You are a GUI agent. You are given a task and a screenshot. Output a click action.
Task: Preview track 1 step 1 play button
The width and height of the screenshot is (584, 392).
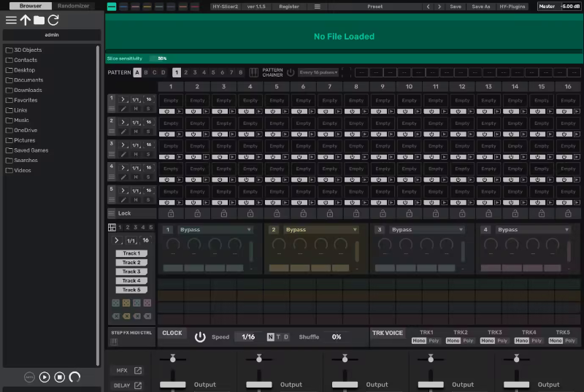click(180, 111)
